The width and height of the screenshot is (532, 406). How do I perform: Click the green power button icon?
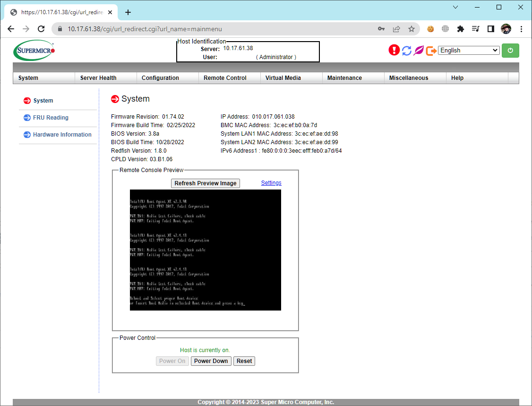[510, 51]
